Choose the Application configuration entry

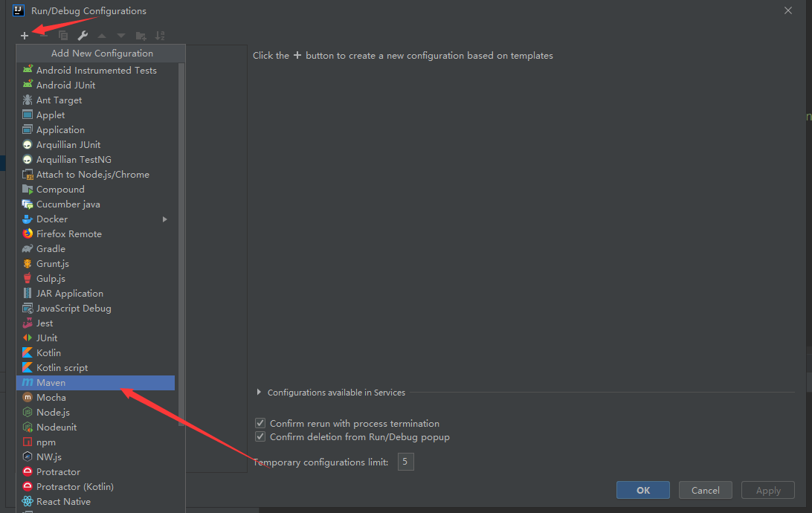(96, 130)
